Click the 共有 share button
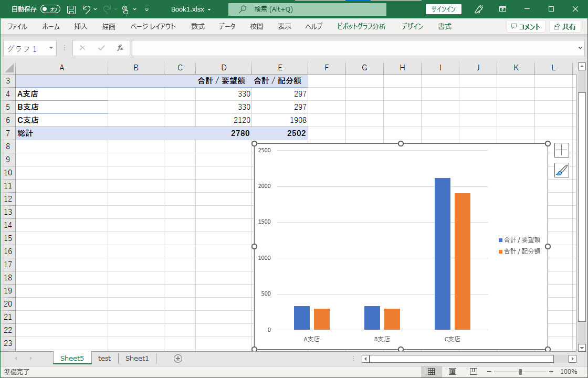The width and height of the screenshot is (588, 378). [565, 26]
